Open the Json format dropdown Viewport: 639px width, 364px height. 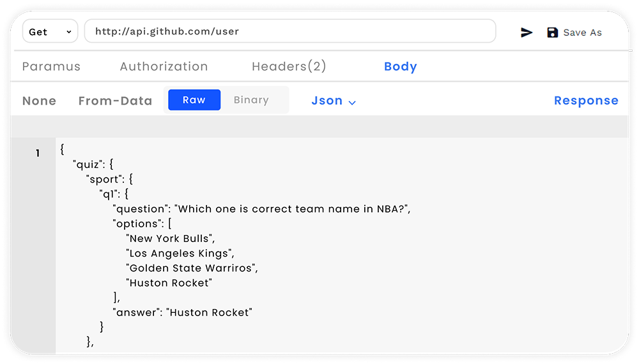334,101
